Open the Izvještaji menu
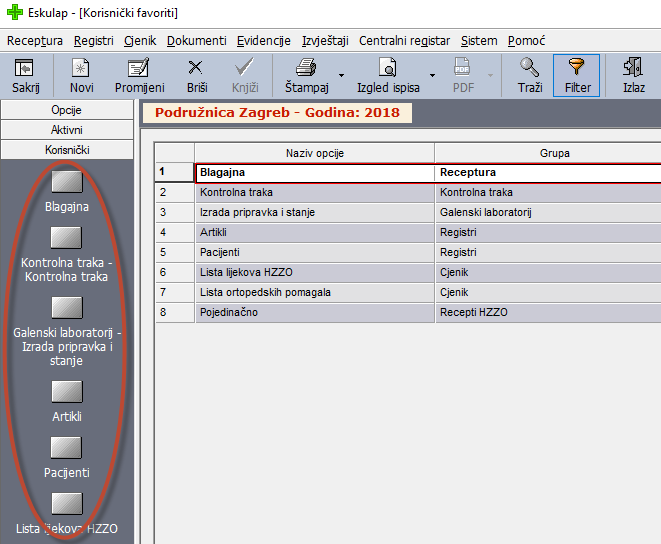The width and height of the screenshot is (661, 544). [325, 41]
